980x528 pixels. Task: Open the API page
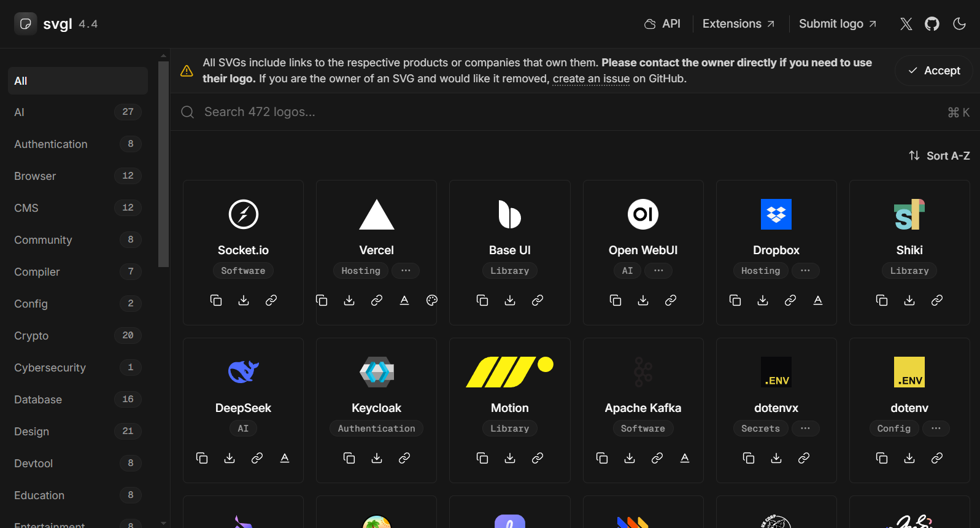click(x=662, y=24)
